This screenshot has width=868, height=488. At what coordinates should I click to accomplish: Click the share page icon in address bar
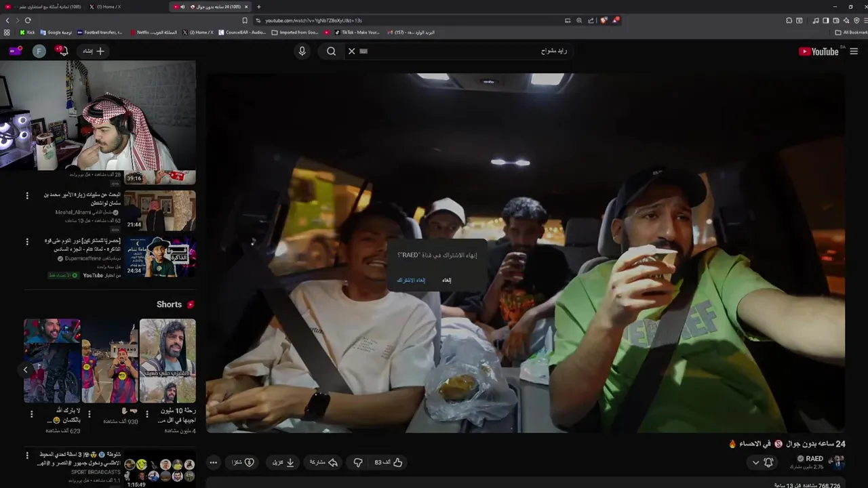tap(591, 20)
